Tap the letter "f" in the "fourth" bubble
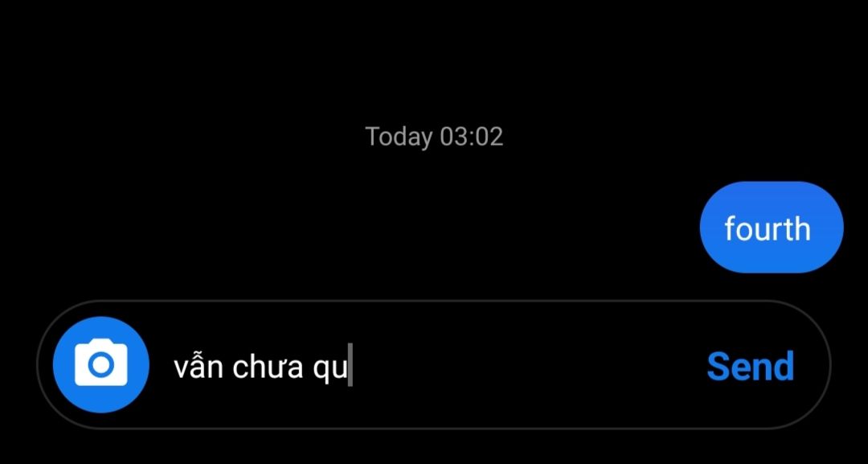The image size is (868, 464). coord(731,228)
